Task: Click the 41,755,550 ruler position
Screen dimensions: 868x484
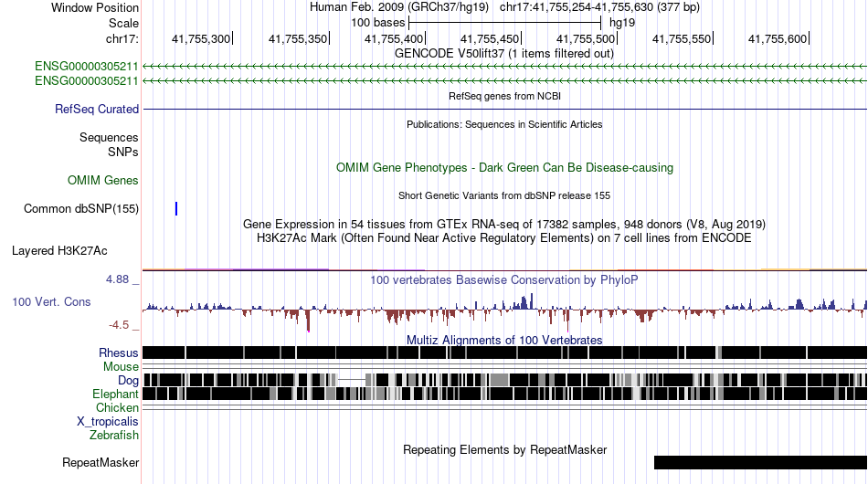Action: 682,38
